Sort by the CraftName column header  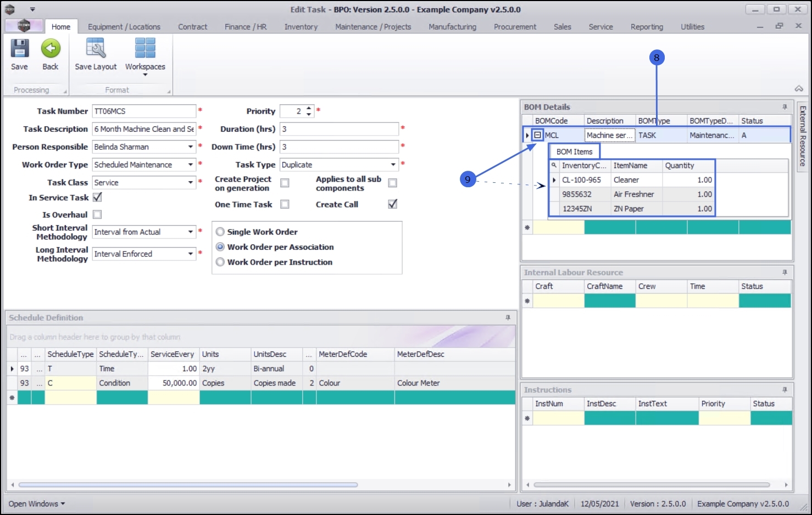pos(610,286)
